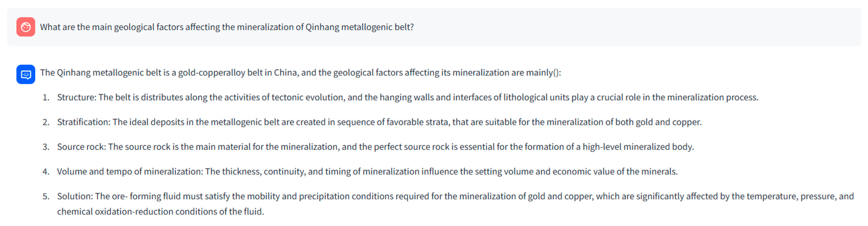Click "Volume and tempo of mineralization:" heading
This screenshot has width=868, height=226.
(130, 172)
